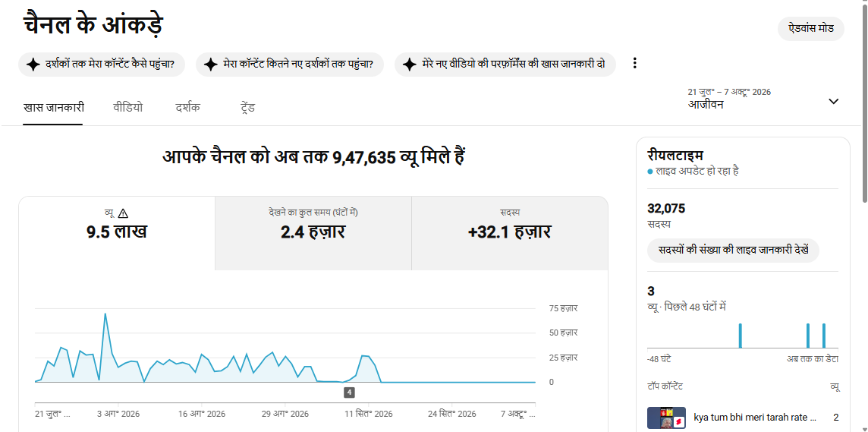Click the रीयलटाइम heading
The image size is (868, 432).
pos(675,156)
